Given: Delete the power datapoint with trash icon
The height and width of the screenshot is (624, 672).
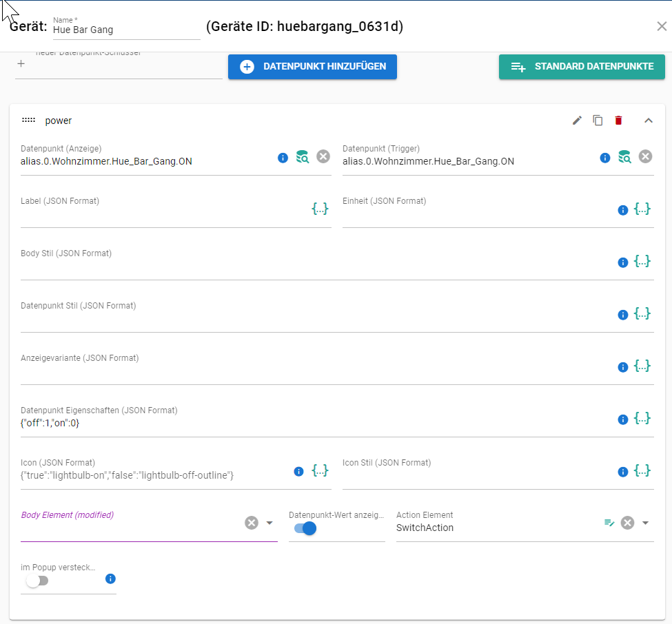Looking at the screenshot, I should click(x=618, y=121).
